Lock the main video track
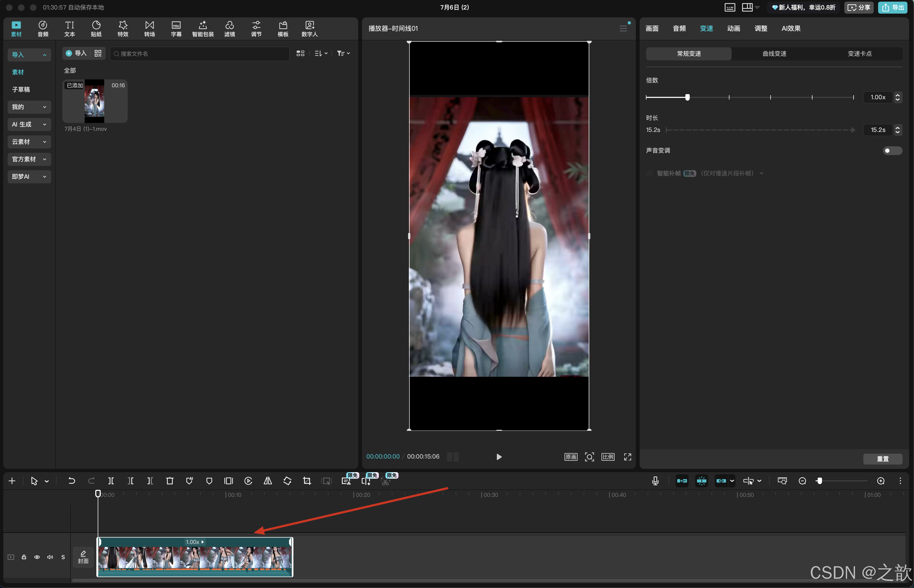914x588 pixels. click(x=24, y=557)
